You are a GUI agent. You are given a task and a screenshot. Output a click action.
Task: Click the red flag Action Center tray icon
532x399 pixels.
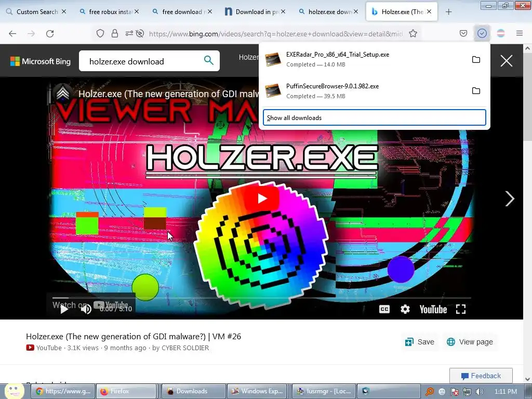click(x=454, y=392)
